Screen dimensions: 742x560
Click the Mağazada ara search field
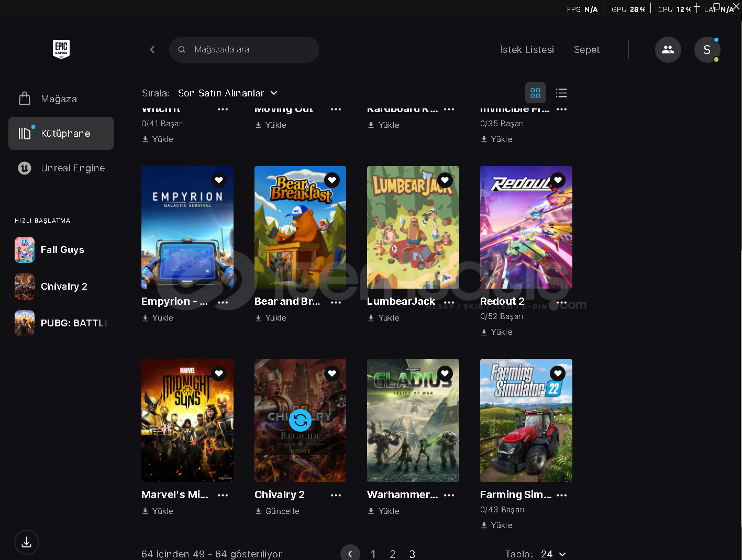click(x=244, y=50)
